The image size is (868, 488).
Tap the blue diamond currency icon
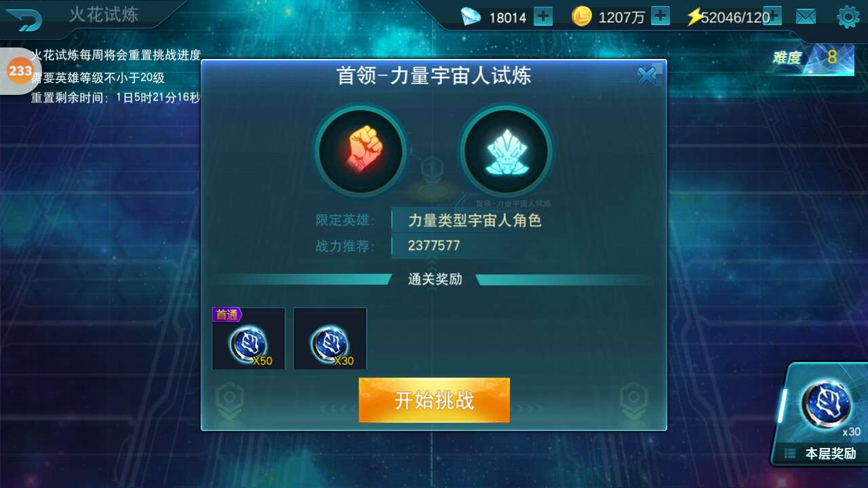pyautogui.click(x=471, y=17)
